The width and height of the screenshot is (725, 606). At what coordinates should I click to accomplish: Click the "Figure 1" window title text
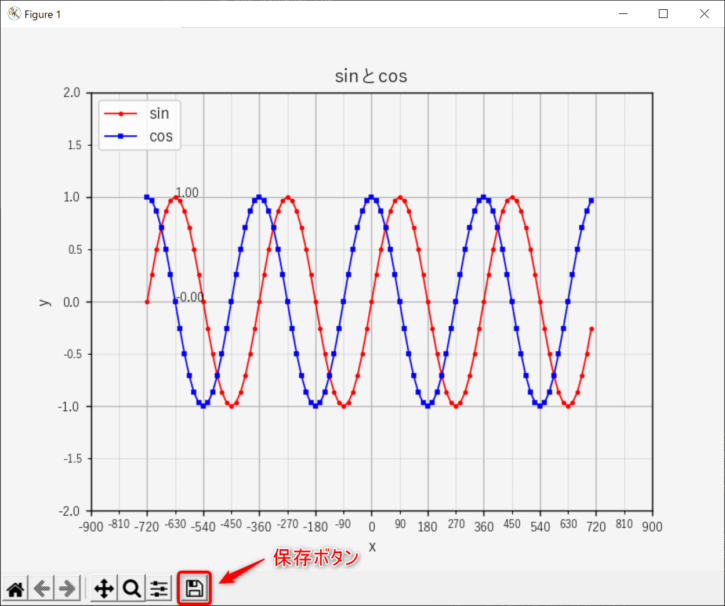coord(42,14)
